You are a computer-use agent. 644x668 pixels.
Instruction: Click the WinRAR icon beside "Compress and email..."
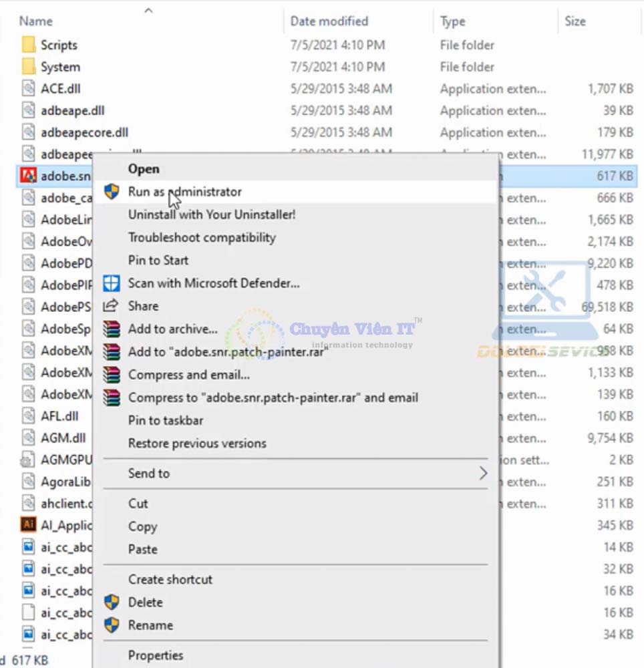click(x=110, y=374)
